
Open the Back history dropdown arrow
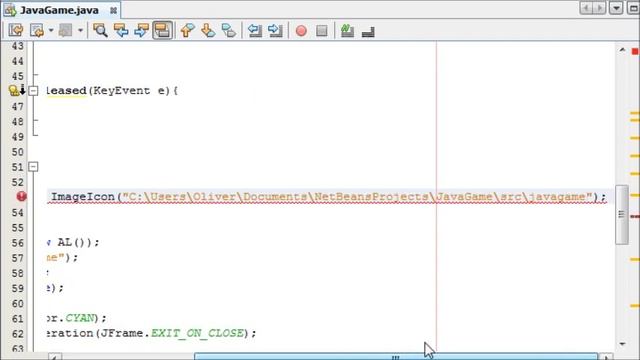pyautogui.click(x=51, y=30)
